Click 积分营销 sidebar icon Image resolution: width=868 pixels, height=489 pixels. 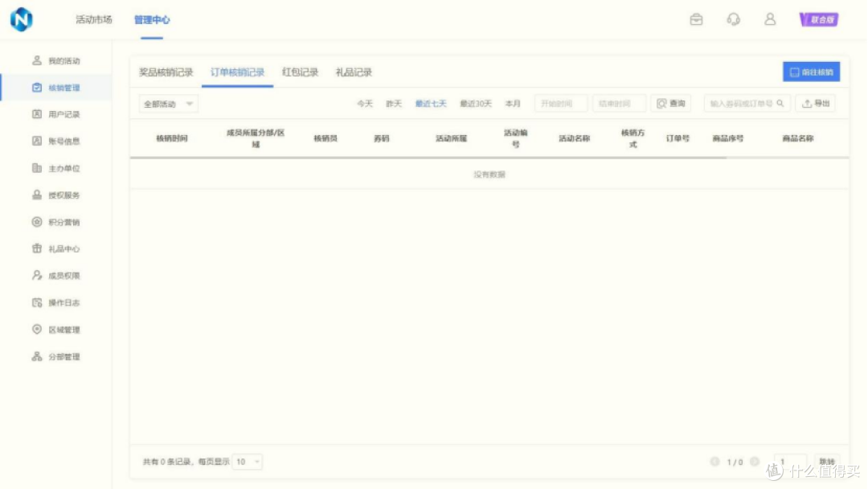[x=37, y=221]
